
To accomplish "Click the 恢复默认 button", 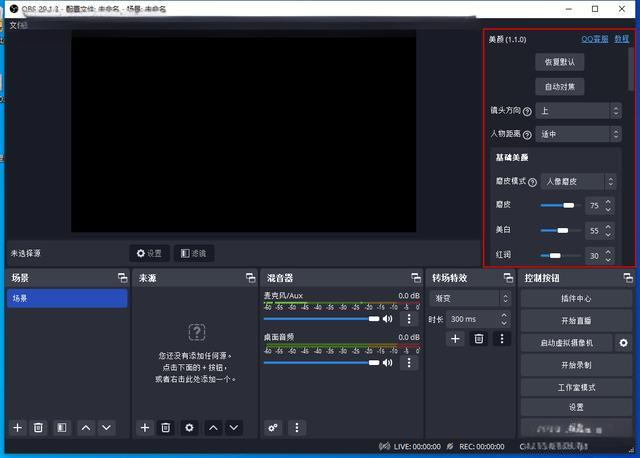I will (561, 62).
